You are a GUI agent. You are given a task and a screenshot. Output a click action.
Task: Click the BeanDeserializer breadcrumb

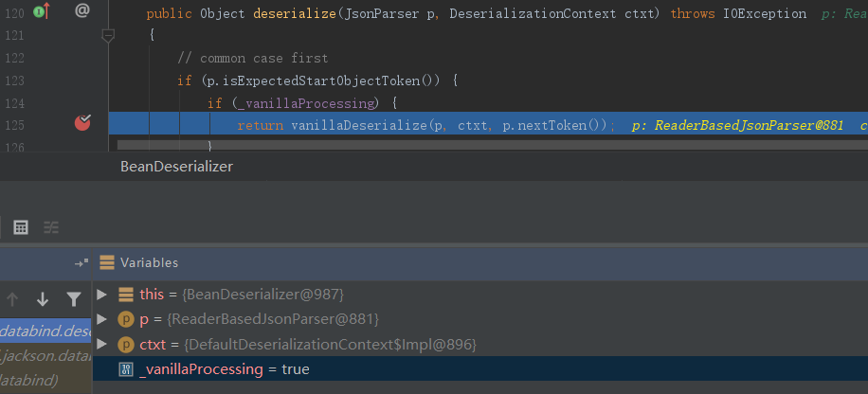176,166
